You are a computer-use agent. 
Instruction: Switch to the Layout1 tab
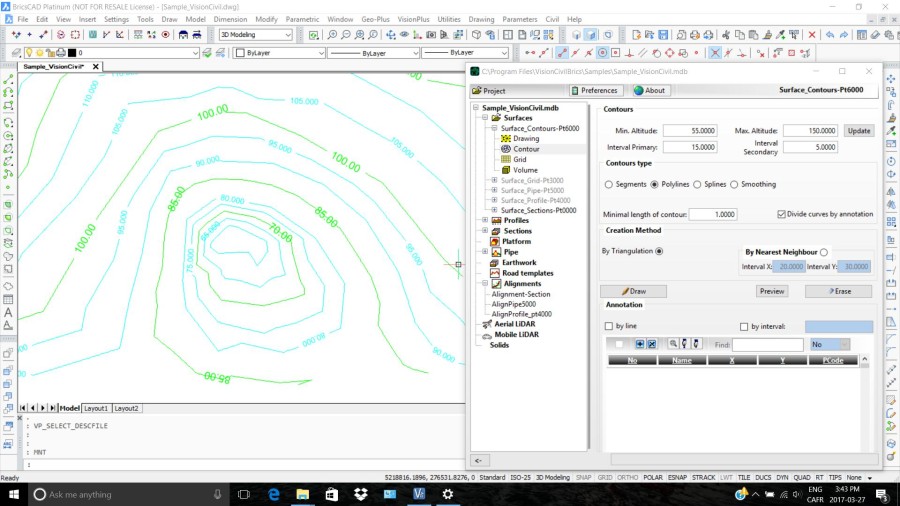click(96, 408)
